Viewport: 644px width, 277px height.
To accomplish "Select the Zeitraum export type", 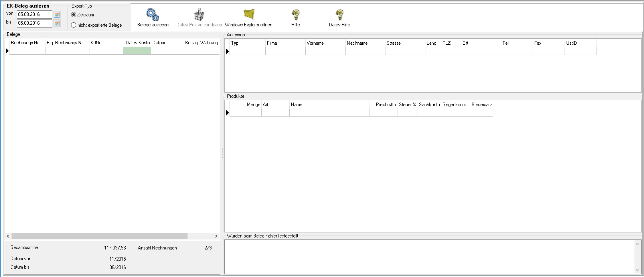I will 74,15.
